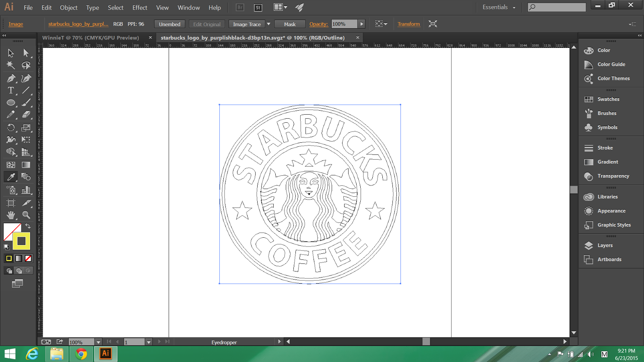
Task: Open the Image Trace presets arrow
Action: point(268,24)
